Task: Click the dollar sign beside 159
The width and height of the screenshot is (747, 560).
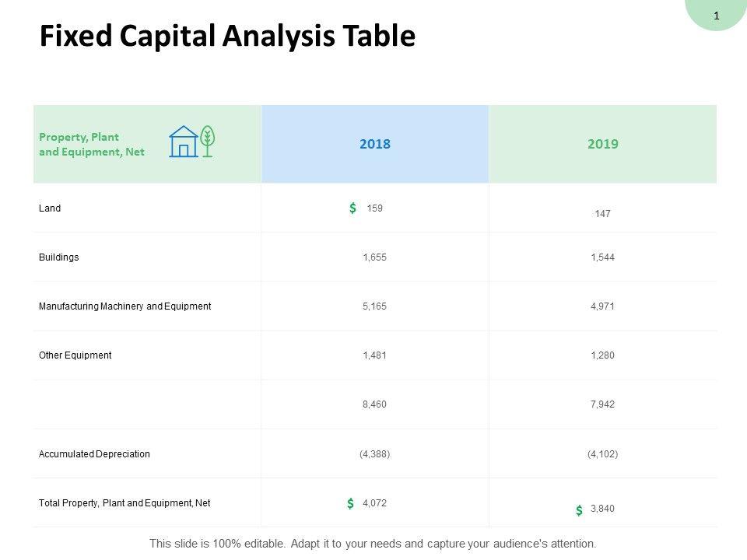Action: pyautogui.click(x=353, y=208)
